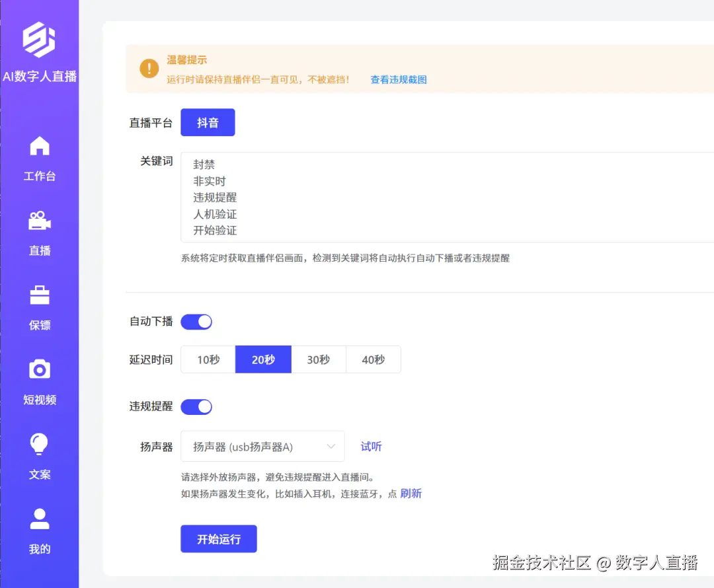The height and width of the screenshot is (588, 714).
Task: Disable the 违规提醒 switch
Action: click(196, 407)
